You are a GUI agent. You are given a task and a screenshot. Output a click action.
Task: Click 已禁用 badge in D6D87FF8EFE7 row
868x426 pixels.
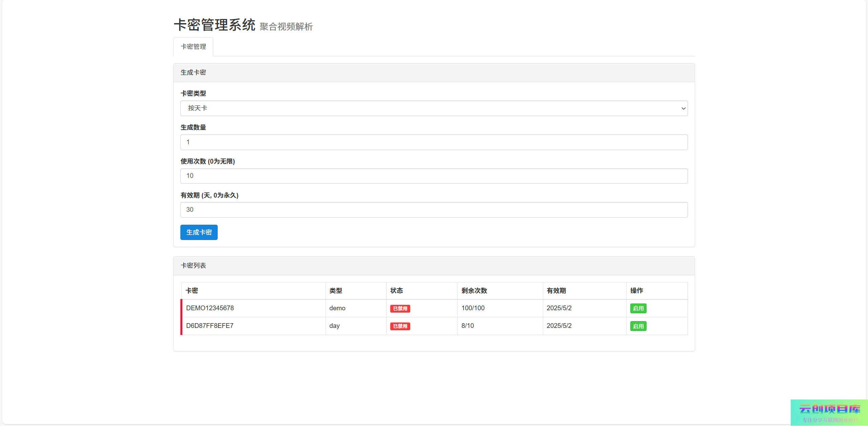click(400, 326)
